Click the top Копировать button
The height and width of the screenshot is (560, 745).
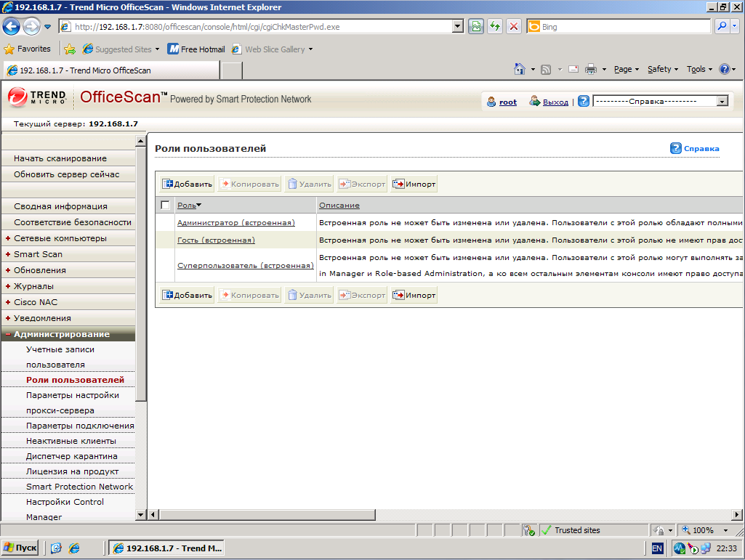point(250,184)
